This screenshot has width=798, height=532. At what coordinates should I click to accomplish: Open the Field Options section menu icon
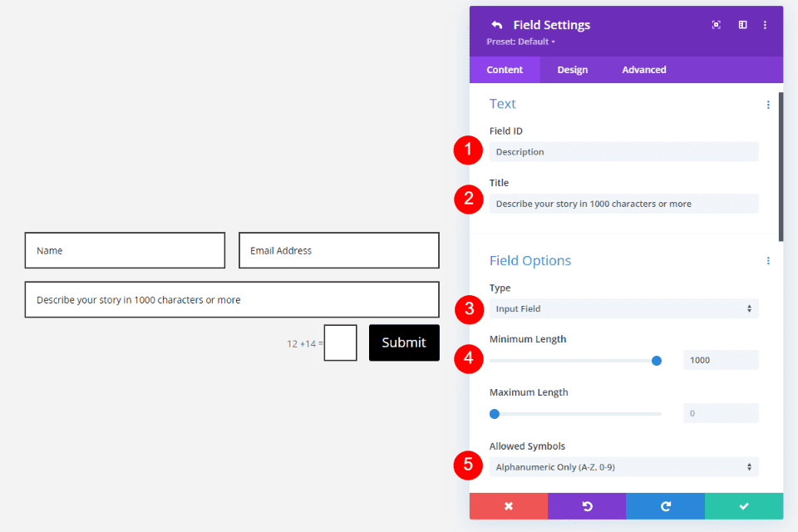pyautogui.click(x=768, y=260)
